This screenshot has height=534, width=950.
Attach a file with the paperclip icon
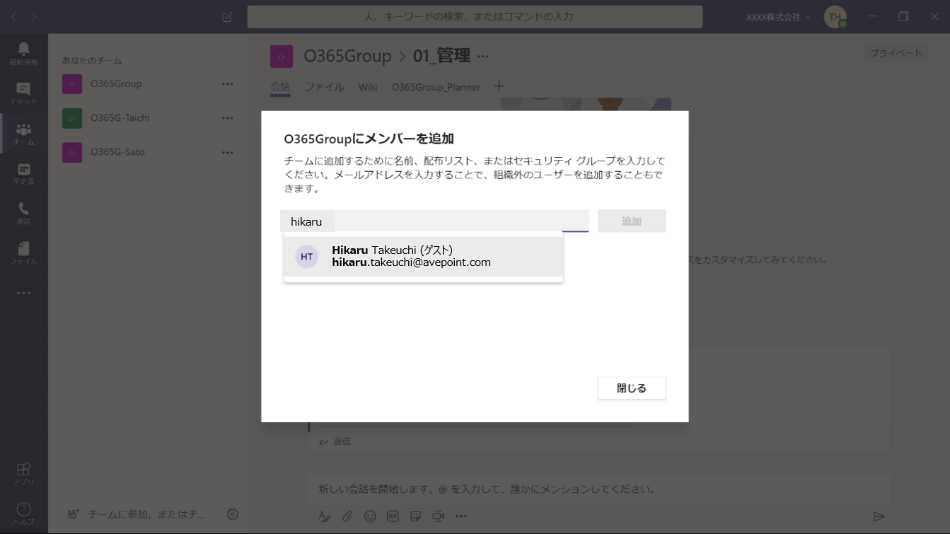(347, 516)
